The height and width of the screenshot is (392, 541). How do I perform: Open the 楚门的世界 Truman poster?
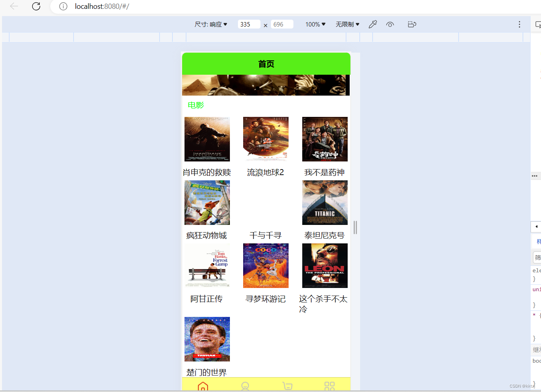[207, 339]
